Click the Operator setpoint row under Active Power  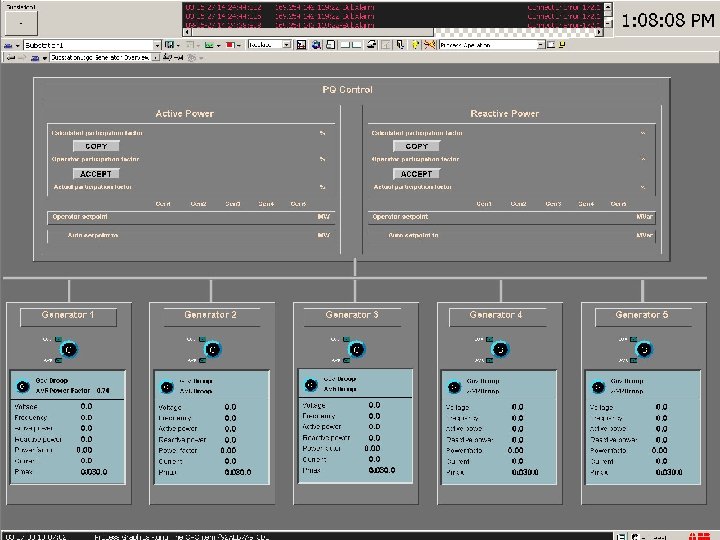click(x=191, y=217)
